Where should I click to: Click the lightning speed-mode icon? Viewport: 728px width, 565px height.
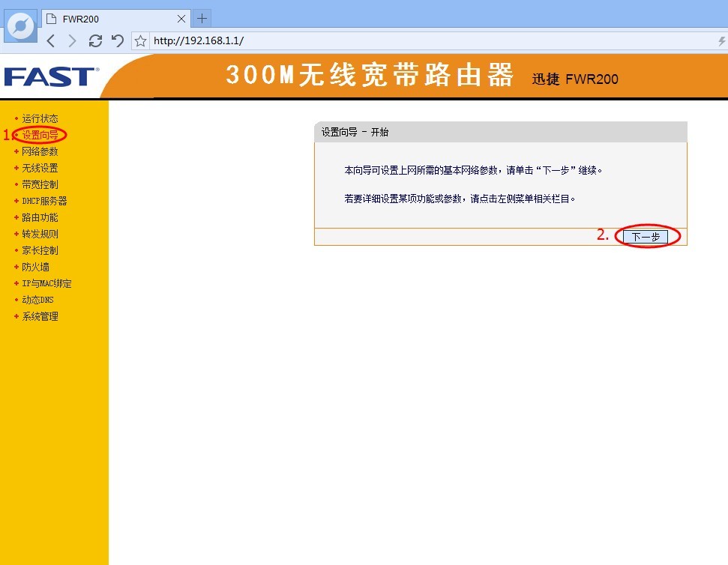(x=721, y=40)
